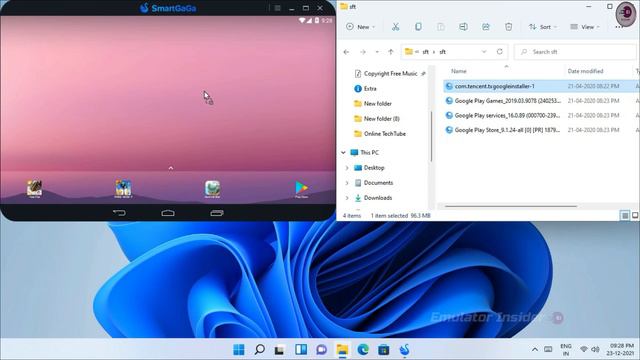Launch the Play Store app in SmartGaGa
Viewport: 640px width, 360px height.
click(x=302, y=189)
